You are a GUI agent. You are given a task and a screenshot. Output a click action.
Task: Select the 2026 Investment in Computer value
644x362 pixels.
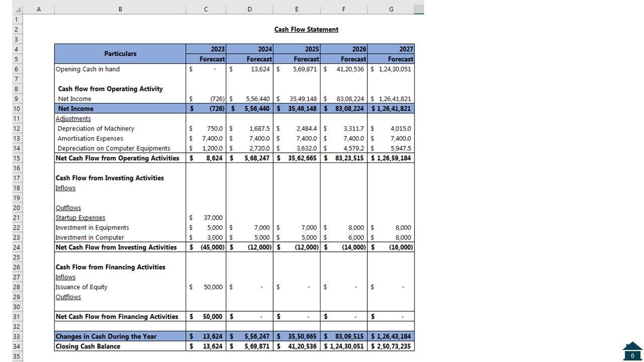point(344,238)
